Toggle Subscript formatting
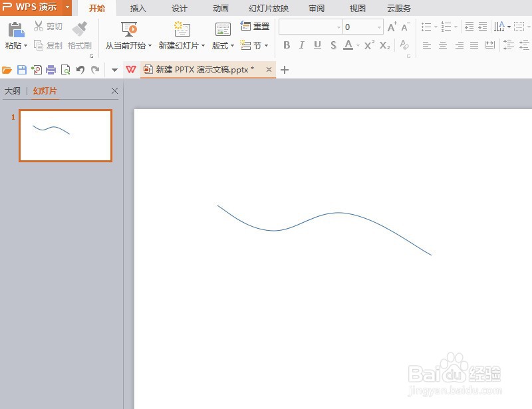The width and height of the screenshot is (532, 409). pyautogui.click(x=385, y=45)
